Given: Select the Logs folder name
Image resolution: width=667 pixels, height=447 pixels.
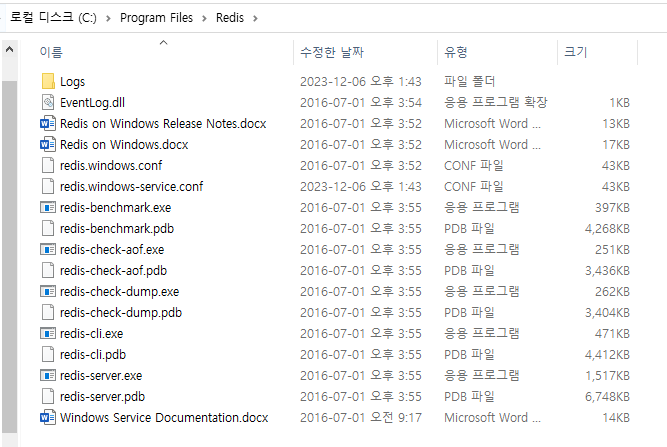Looking at the screenshot, I should 72,81.
